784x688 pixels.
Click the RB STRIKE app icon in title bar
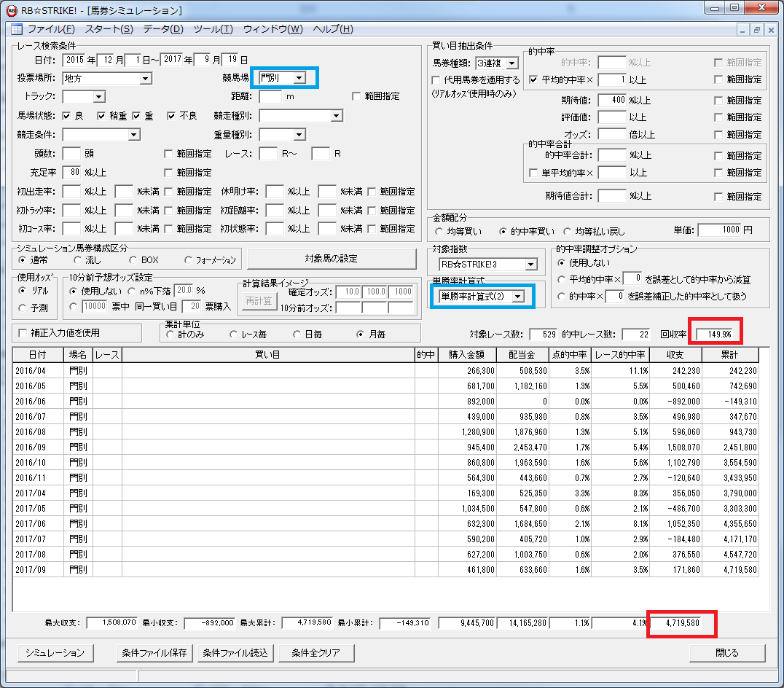click(x=11, y=10)
